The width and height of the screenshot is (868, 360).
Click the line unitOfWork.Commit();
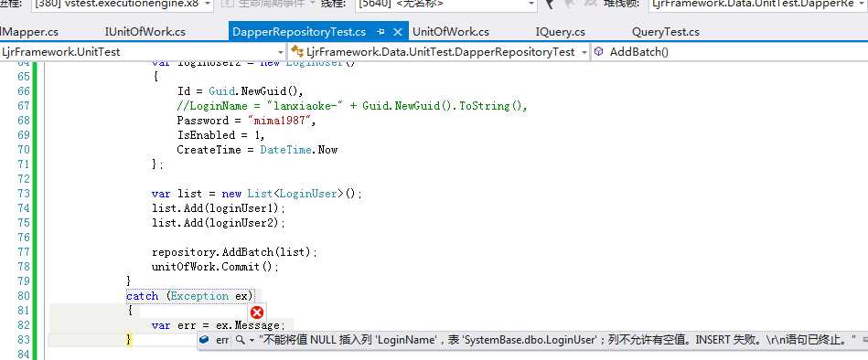tap(215, 267)
